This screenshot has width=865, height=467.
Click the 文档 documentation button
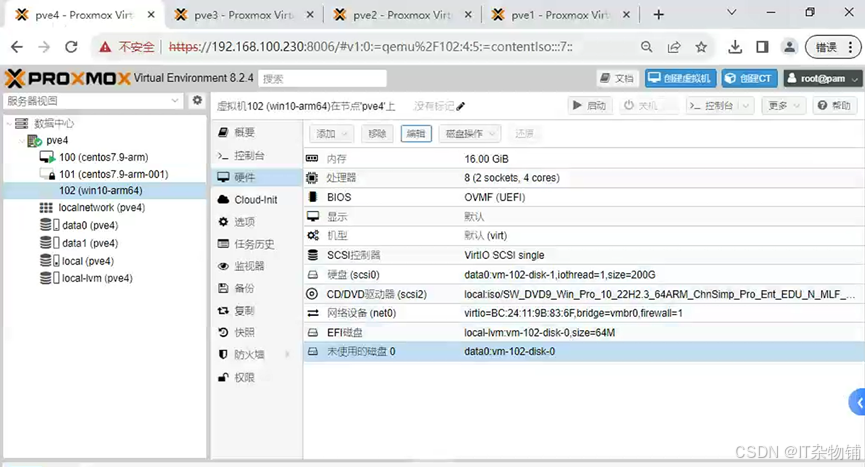pyautogui.click(x=617, y=78)
